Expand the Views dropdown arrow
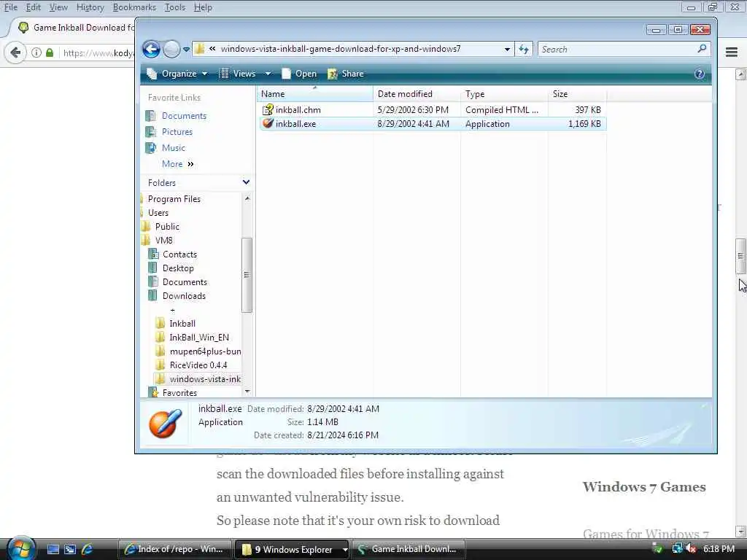The height and width of the screenshot is (560, 747). click(x=268, y=74)
